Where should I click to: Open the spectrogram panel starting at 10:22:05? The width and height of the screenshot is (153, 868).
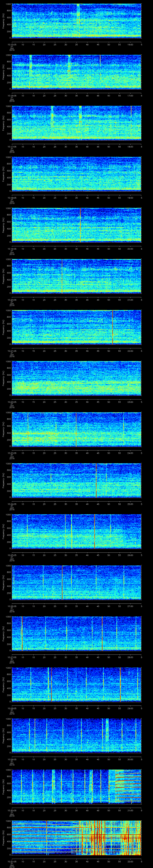click(x=77, y=378)
